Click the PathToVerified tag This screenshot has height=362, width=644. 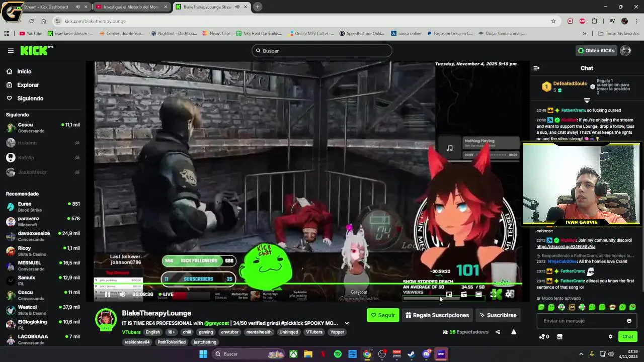(x=172, y=342)
